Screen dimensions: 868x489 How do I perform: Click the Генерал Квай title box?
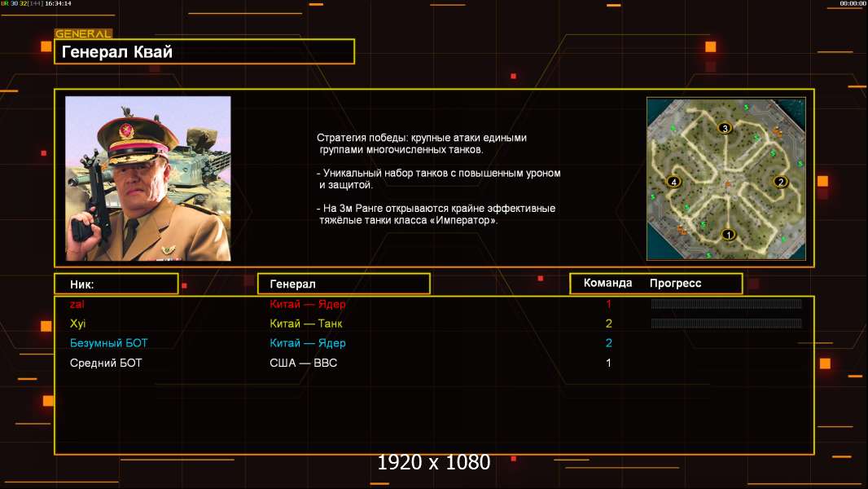204,51
